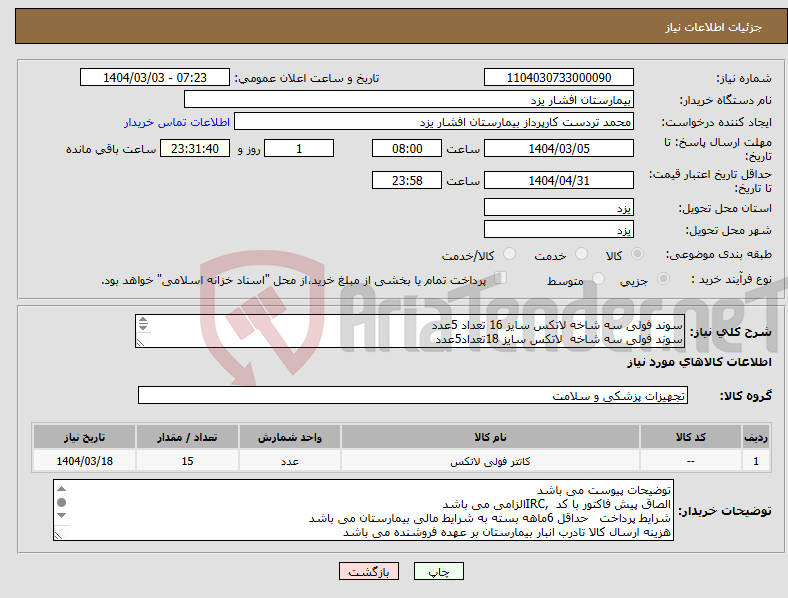Click the back button (بازگشت)
Viewport: 788px width, 598px height.
pyautogui.click(x=369, y=571)
